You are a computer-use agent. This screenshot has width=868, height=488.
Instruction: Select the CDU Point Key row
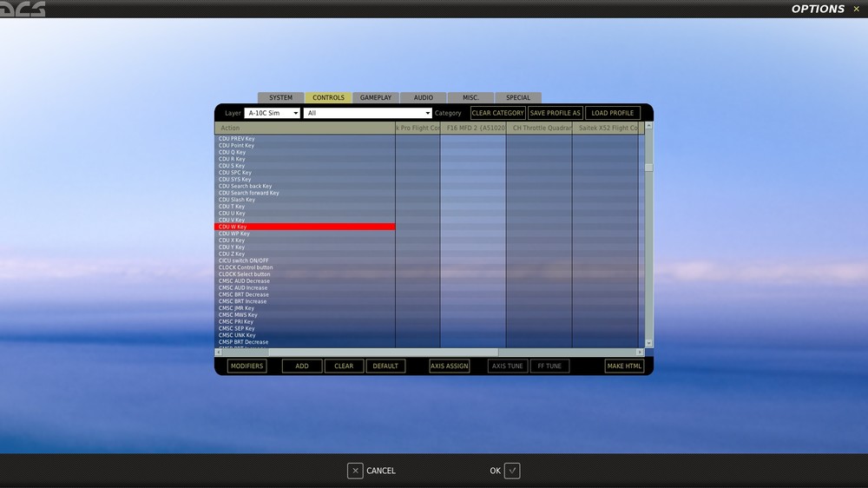point(305,146)
